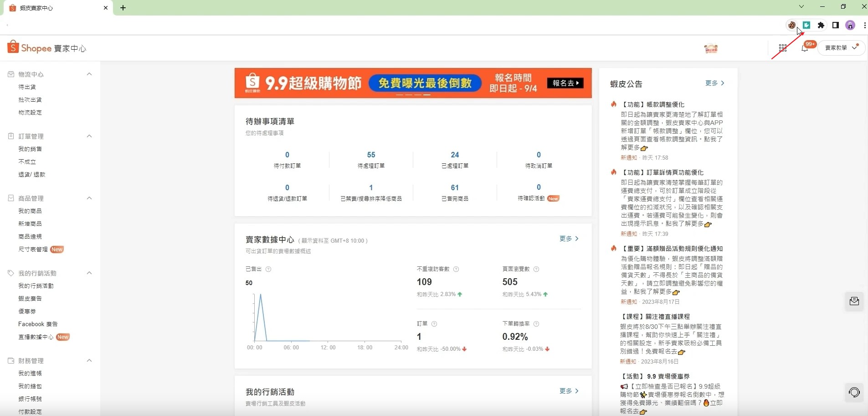This screenshot has height=416, width=868.
Task: Open 待出貨 in the sidebar
Action: pos(27,87)
